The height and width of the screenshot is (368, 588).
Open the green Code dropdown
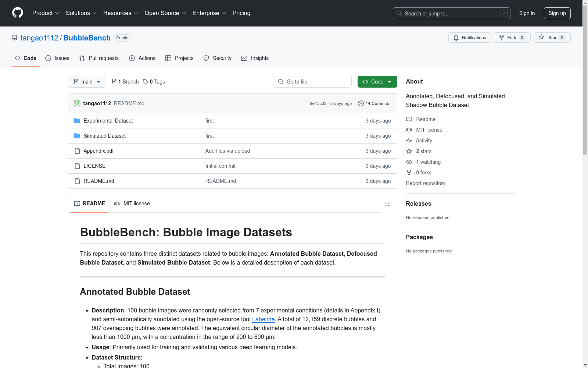(x=377, y=82)
